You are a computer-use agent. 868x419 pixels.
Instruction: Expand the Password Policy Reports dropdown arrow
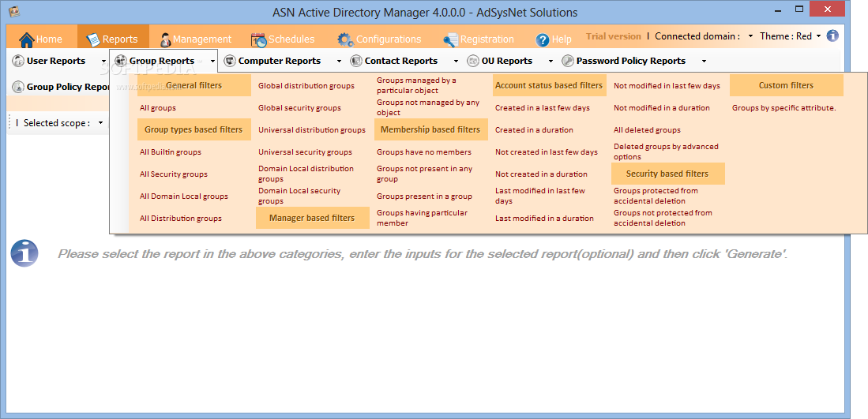pos(704,62)
